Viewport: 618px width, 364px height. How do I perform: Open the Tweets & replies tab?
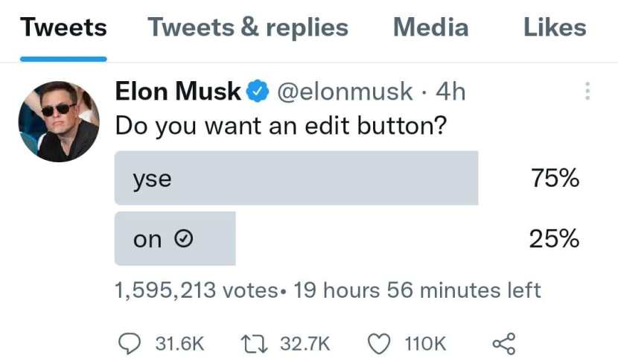click(248, 28)
